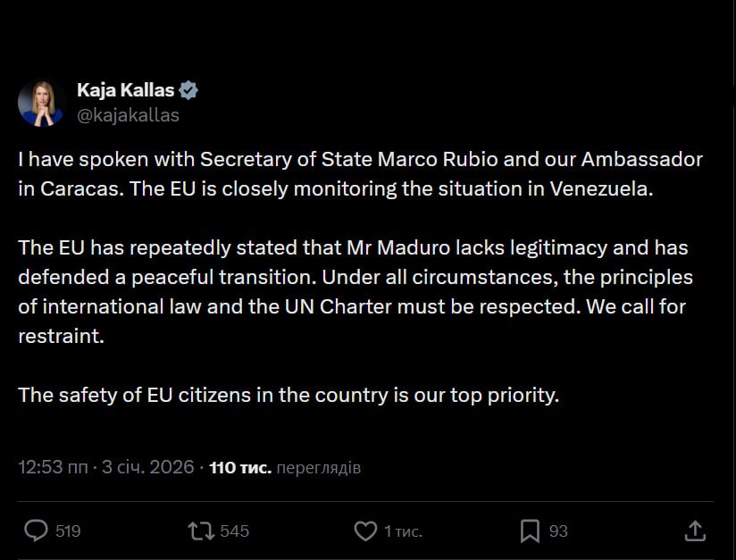Click Kaja Kallas profile avatar photo

point(41,103)
